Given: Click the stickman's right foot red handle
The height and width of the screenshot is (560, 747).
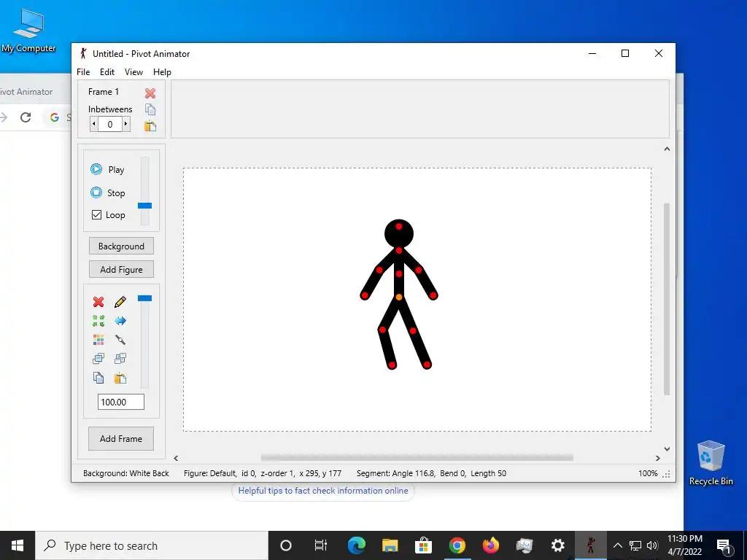Looking at the screenshot, I should pyautogui.click(x=392, y=365).
